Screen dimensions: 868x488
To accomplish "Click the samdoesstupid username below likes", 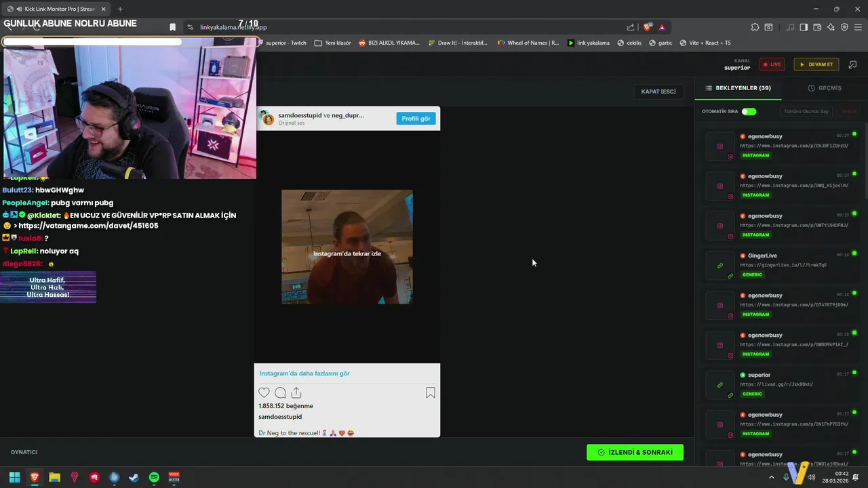I will coord(280,417).
